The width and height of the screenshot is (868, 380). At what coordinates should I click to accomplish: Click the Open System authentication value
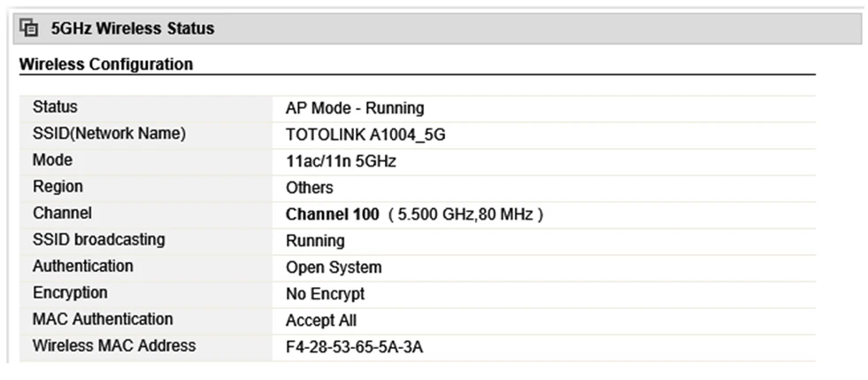(x=334, y=268)
